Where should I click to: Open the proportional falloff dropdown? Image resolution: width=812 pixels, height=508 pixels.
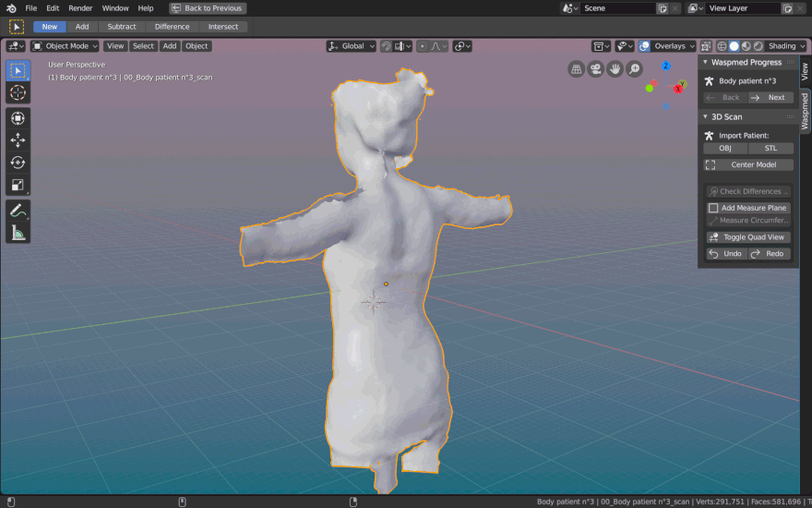[x=438, y=46]
